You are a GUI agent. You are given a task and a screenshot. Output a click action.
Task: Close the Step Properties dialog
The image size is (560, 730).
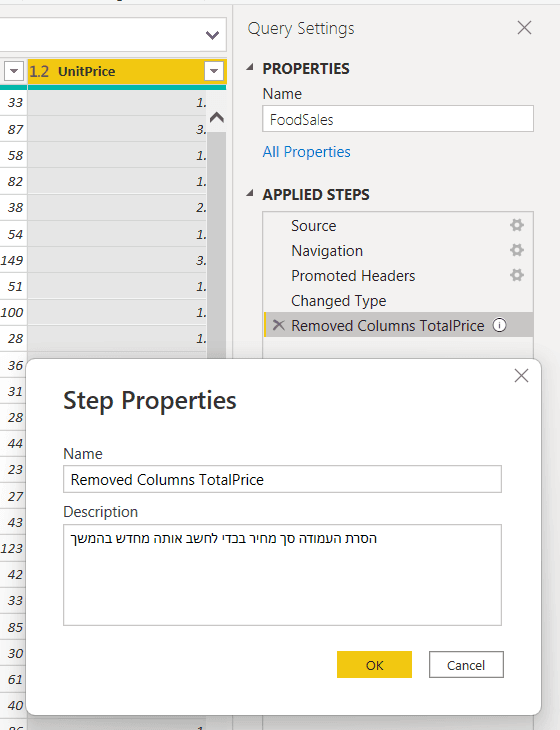(x=521, y=376)
